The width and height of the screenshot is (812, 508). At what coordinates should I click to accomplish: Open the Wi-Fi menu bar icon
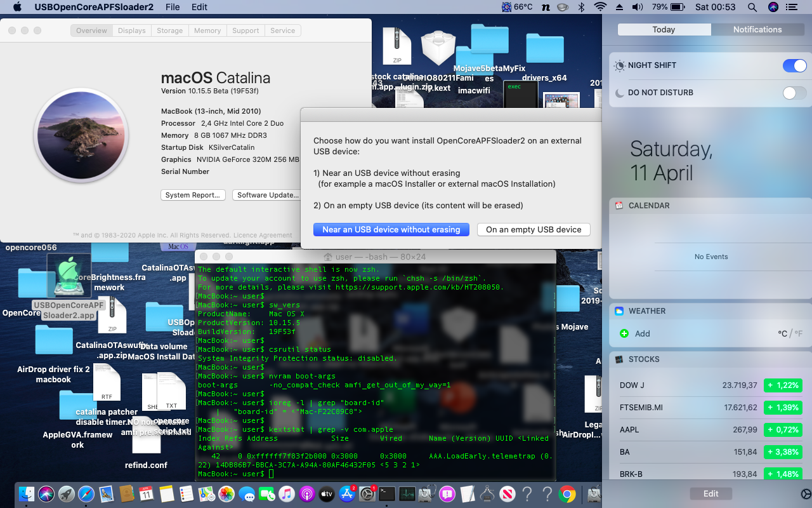point(600,7)
